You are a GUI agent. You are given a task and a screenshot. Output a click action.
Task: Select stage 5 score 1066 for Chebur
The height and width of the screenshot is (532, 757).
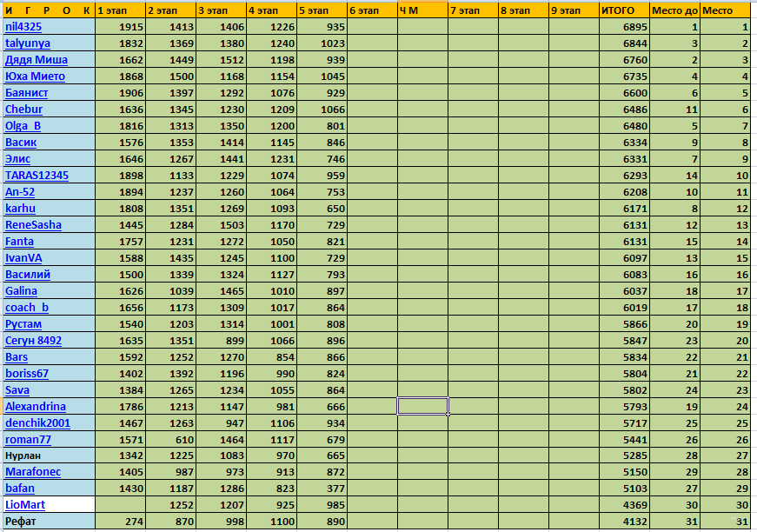(322, 110)
